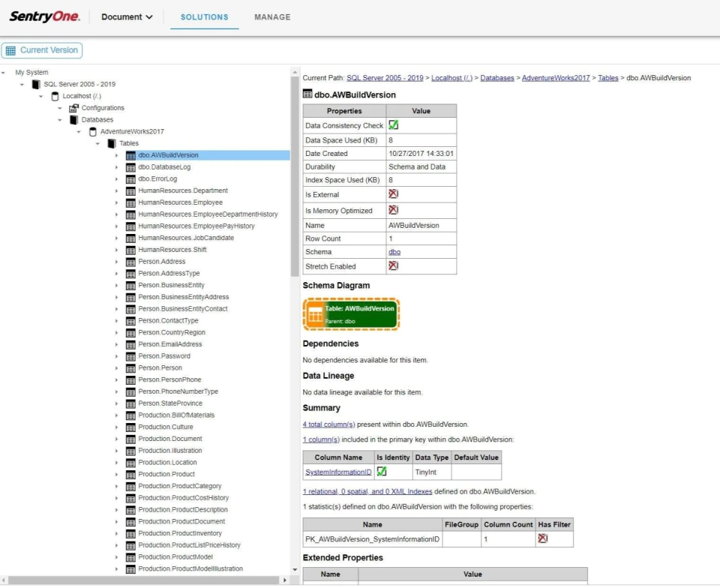The image size is (720, 588).
Task: Click the Localhost server icon in tree
Action: (x=55, y=97)
